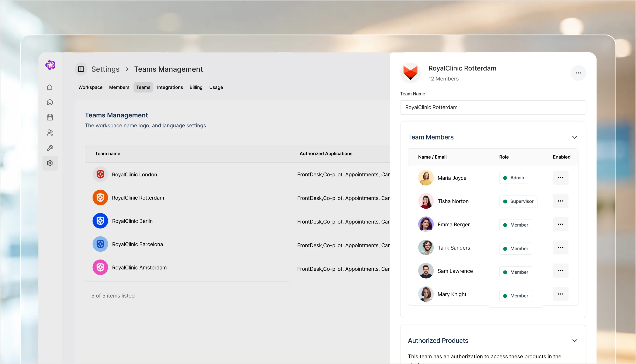Open options menu for Tarik Sanders
The width and height of the screenshot is (636, 364).
point(561,248)
